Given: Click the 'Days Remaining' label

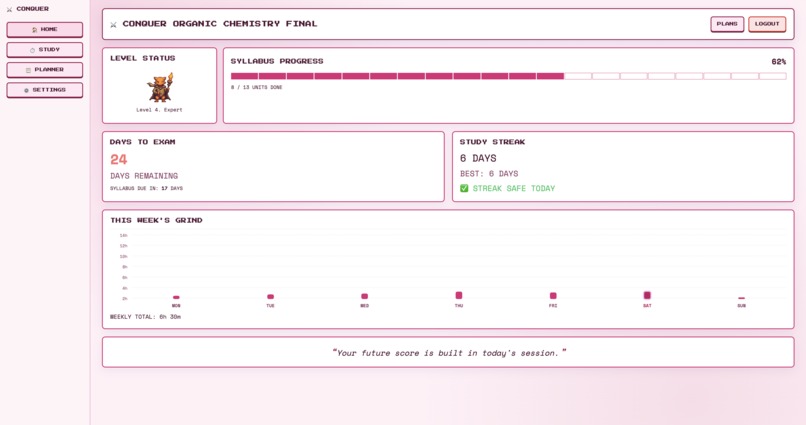Looking at the screenshot, I should [x=144, y=176].
